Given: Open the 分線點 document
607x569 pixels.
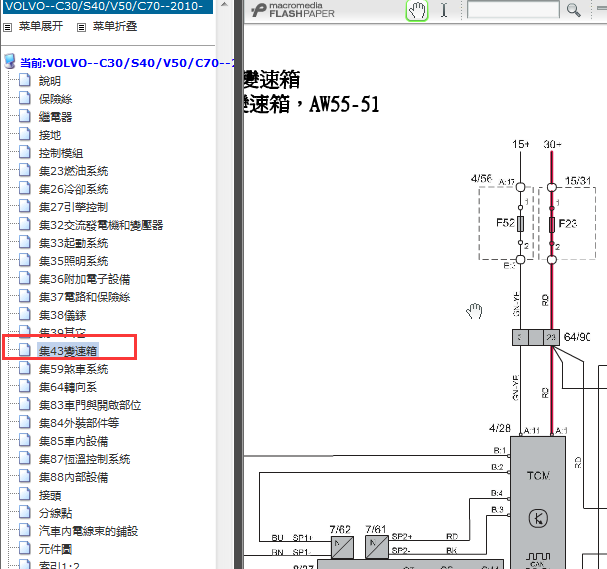Looking at the screenshot, I should tap(55, 513).
